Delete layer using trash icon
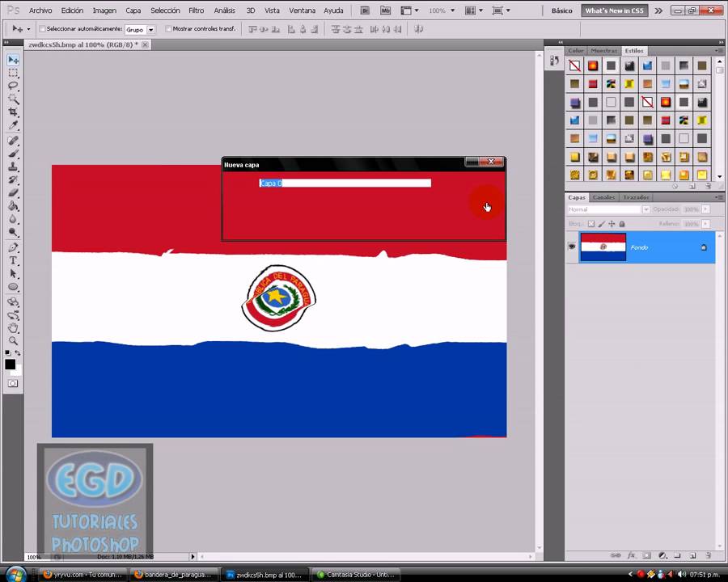Image resolution: width=728 pixels, height=582 pixels. click(x=708, y=555)
